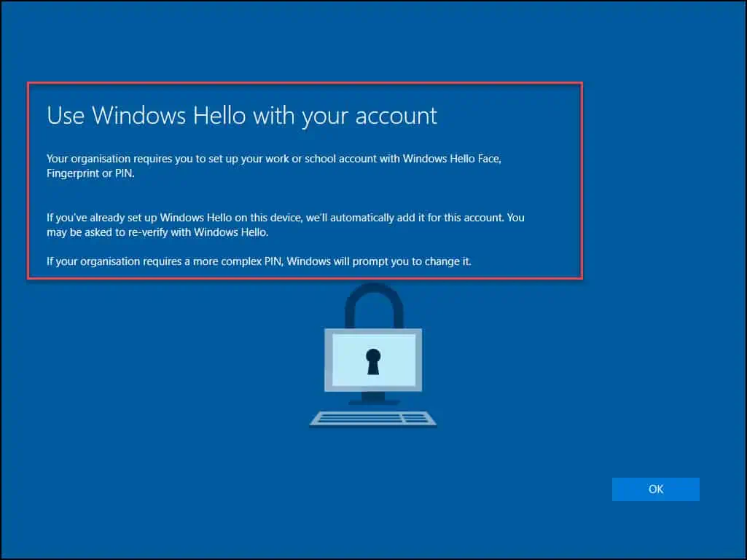Select the paragraph starting 'Your organisation requires you'
The height and width of the screenshot is (560, 747).
click(274, 166)
